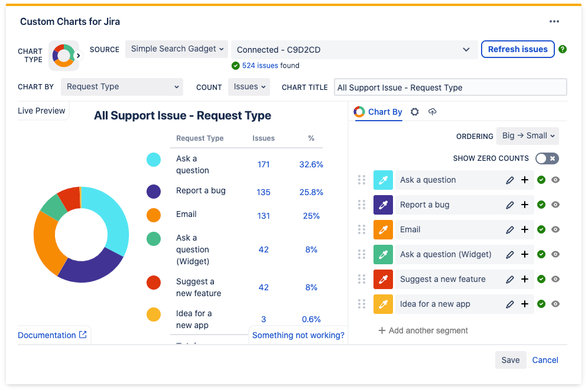Click plus icon on Email segment

coord(525,230)
